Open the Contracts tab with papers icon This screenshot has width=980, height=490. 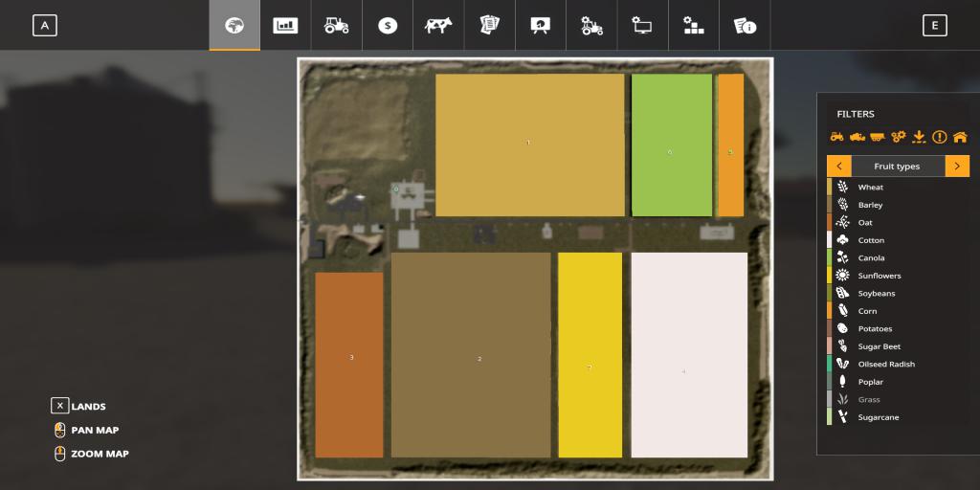point(490,26)
